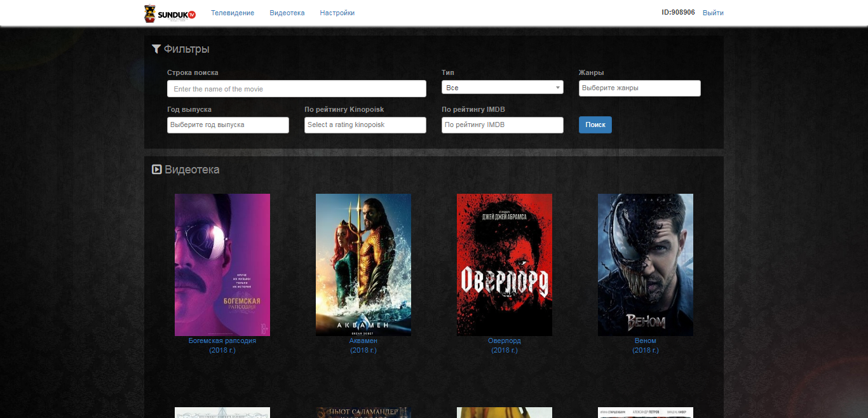Focus the movie name search field
868x418 pixels.
click(296, 89)
